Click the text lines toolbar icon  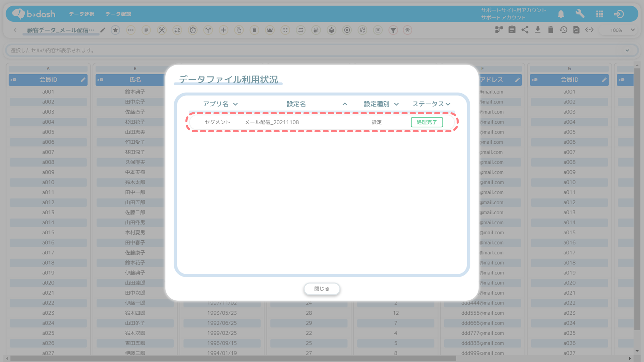point(146,30)
